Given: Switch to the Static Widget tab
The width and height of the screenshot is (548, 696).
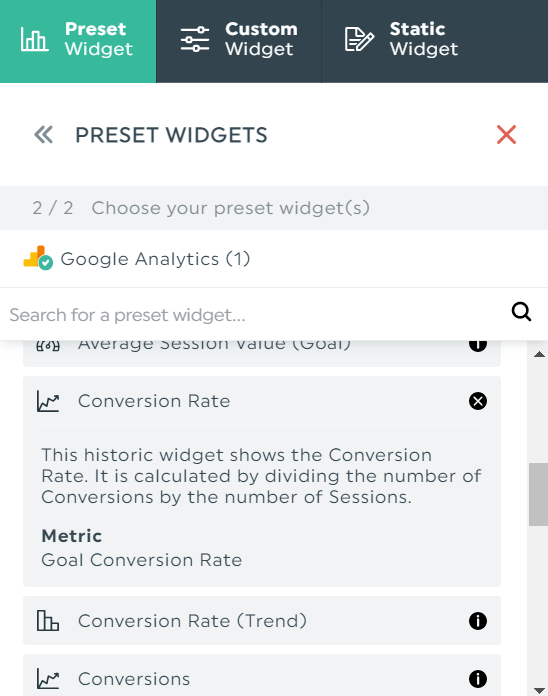Looking at the screenshot, I should (435, 41).
